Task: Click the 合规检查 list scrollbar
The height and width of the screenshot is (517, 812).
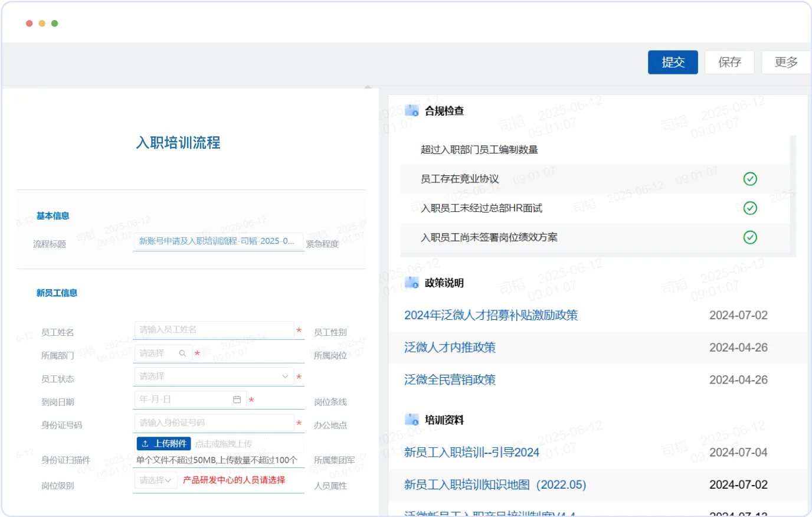Action: [793, 195]
